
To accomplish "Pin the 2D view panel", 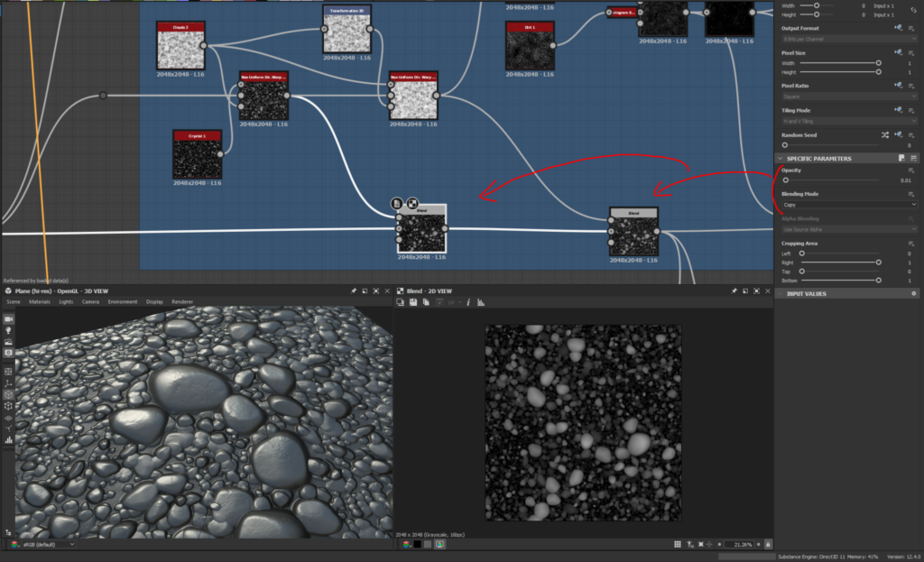I will click(734, 291).
